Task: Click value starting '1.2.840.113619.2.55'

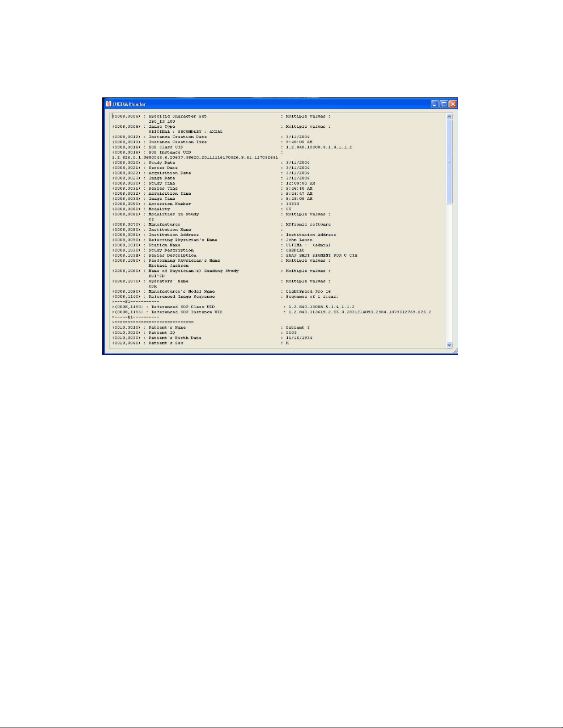Action: 360,312
